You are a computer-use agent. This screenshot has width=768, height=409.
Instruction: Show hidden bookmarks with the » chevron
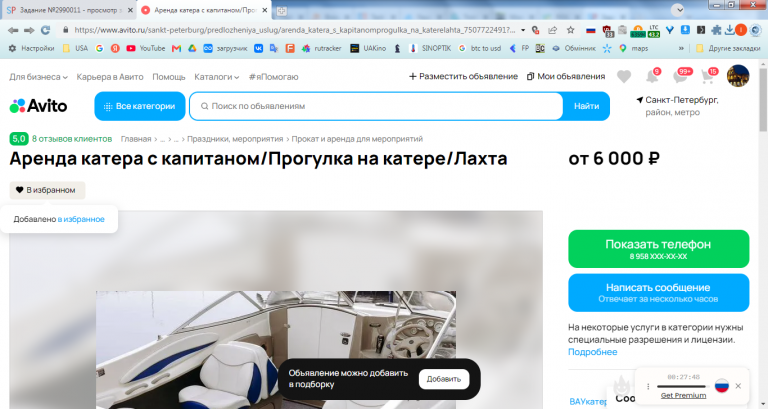pyautogui.click(x=681, y=48)
